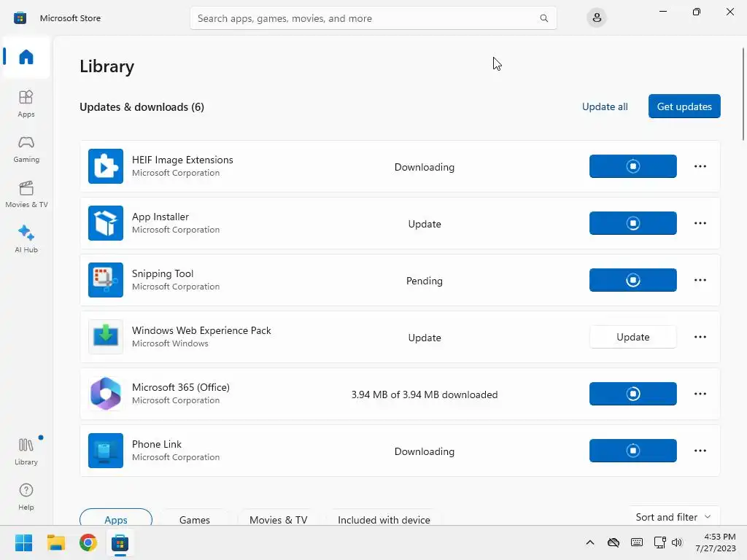The height and width of the screenshot is (560, 747).
Task: Open more options for Windows Web Experience Pack
Action: tap(700, 337)
